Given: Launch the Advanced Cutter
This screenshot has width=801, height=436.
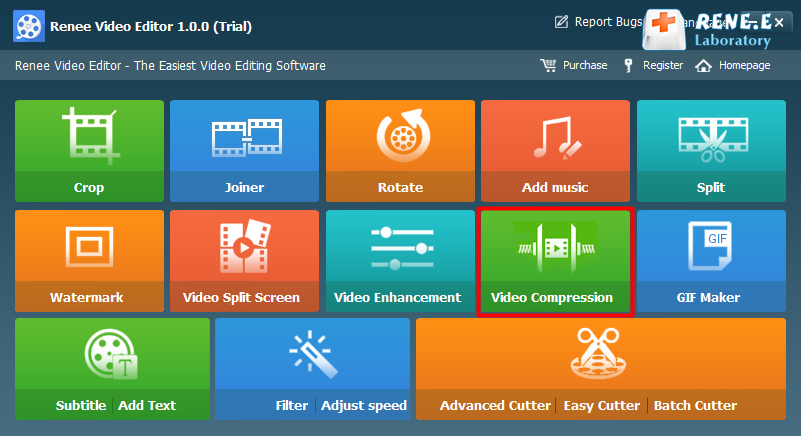Looking at the screenshot, I should [x=495, y=405].
